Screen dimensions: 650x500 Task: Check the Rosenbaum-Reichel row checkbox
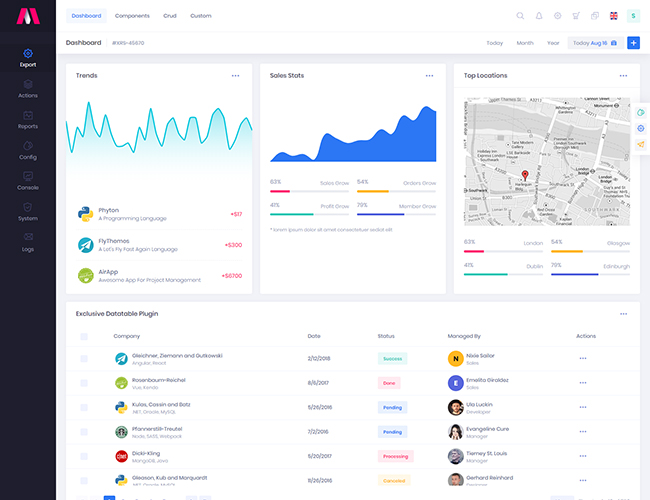tap(84, 382)
